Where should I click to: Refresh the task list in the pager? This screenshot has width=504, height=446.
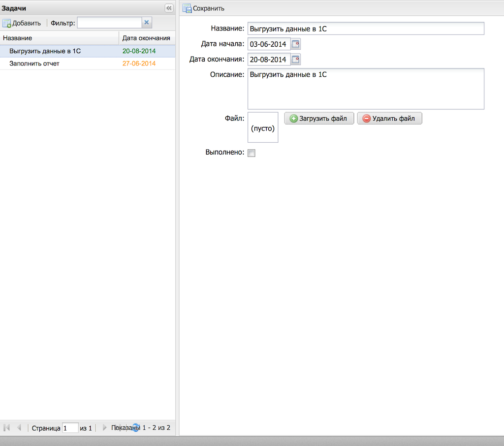pos(136,428)
